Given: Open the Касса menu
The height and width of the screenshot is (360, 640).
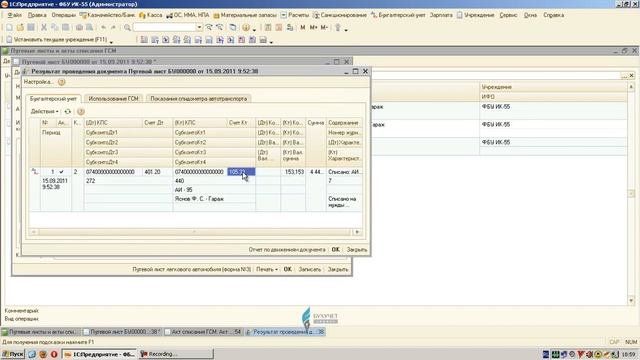Looking at the screenshot, I should click(151, 15).
